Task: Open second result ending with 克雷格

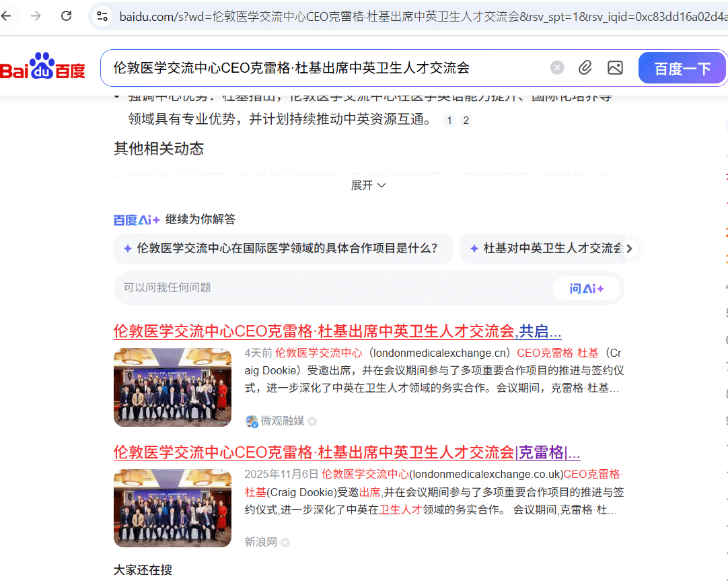Action: 347,452
